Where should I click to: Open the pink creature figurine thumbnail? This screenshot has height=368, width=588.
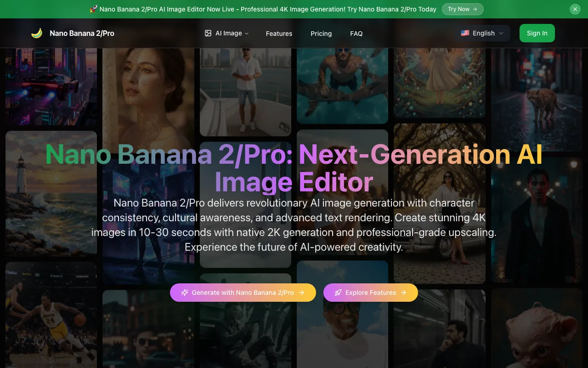click(x=537, y=328)
